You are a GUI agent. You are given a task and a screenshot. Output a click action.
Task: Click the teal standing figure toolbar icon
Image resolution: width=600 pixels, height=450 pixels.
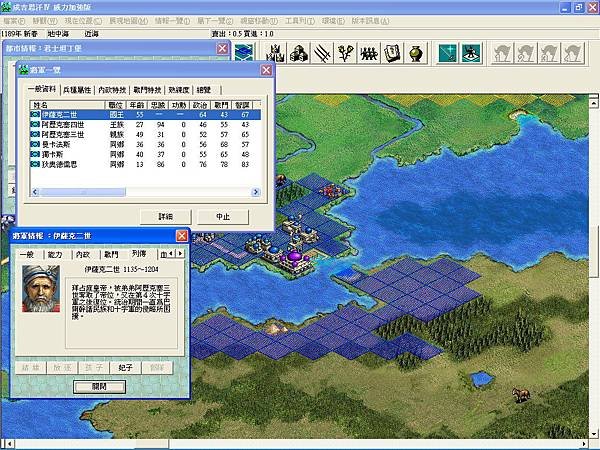pos(471,53)
